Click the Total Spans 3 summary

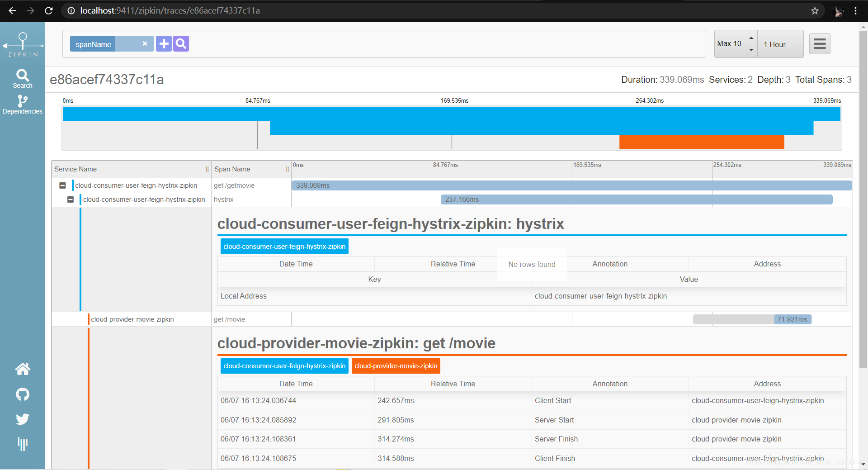coord(823,80)
